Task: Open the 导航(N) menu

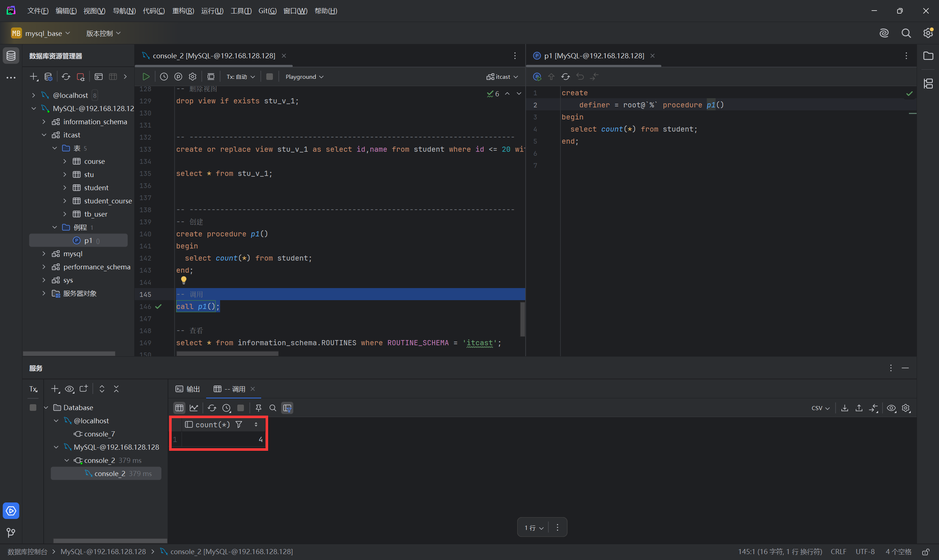Action: click(124, 11)
